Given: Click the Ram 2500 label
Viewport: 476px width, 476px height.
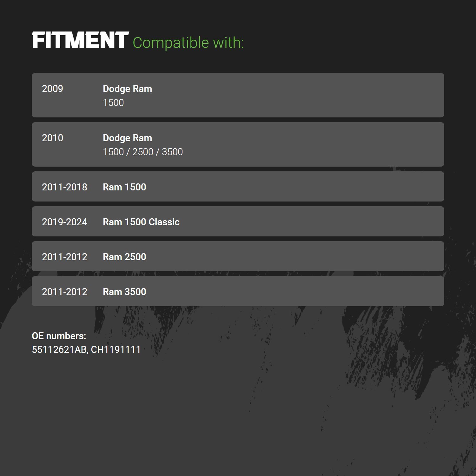Looking at the screenshot, I should [x=124, y=257].
